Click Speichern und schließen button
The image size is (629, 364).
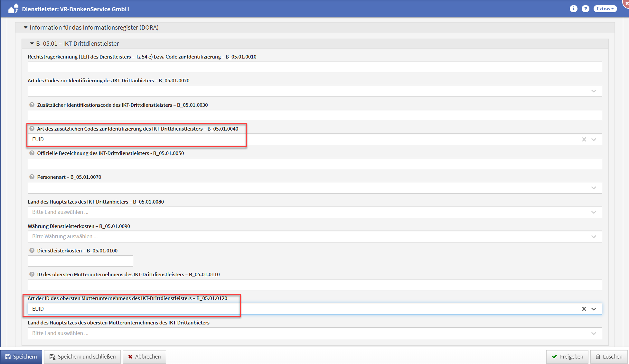click(x=82, y=357)
